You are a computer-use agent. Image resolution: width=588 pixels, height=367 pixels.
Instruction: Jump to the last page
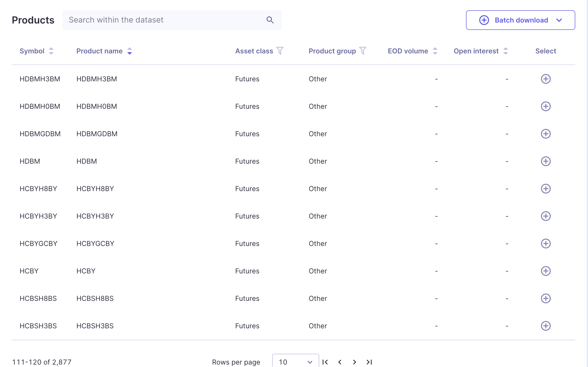pos(369,362)
